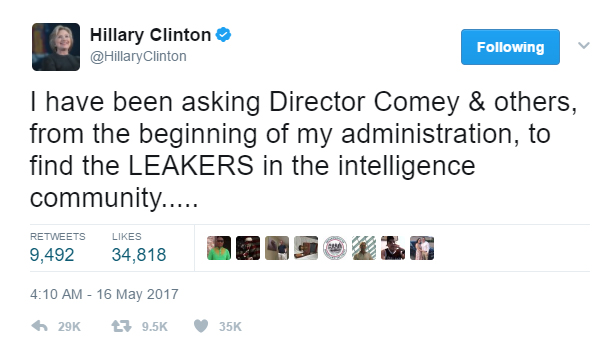The width and height of the screenshot is (614, 361).
Task: Open the Likes count 34,818
Action: 139,255
